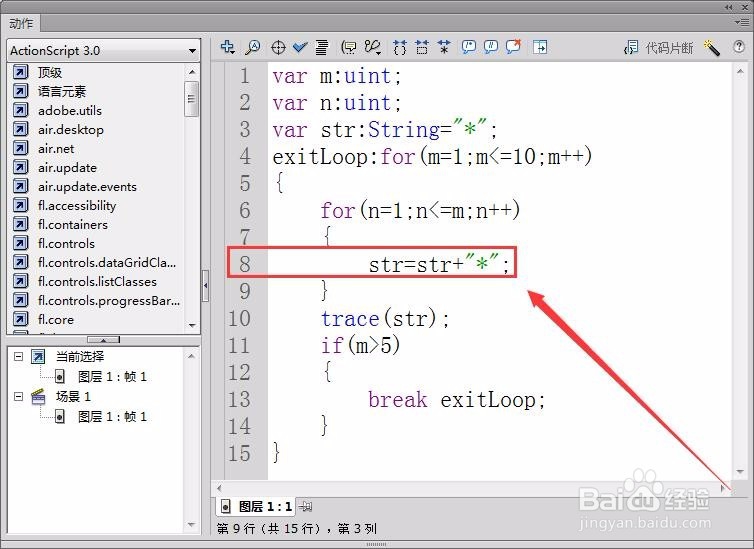This screenshot has height=549, width=754.
Task: Open the air.desktop package
Action: 71,130
